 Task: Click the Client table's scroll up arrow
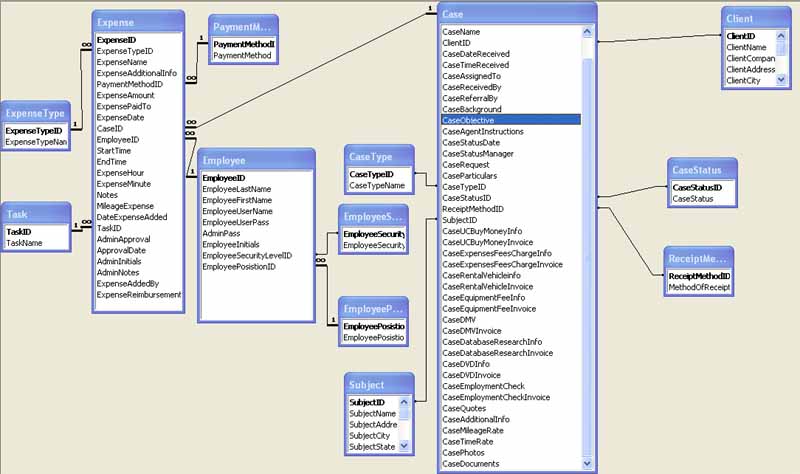[781, 36]
